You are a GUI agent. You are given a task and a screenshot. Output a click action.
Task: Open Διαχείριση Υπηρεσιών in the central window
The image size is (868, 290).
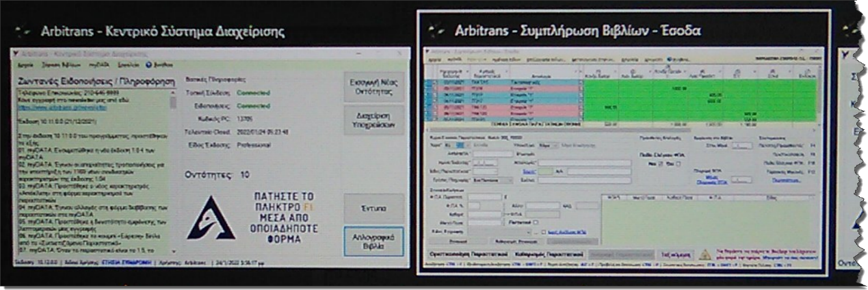pyautogui.click(x=374, y=120)
